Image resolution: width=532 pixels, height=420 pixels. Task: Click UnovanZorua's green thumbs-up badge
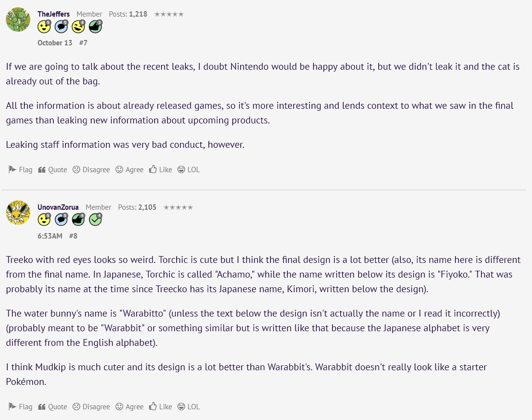coord(78,220)
